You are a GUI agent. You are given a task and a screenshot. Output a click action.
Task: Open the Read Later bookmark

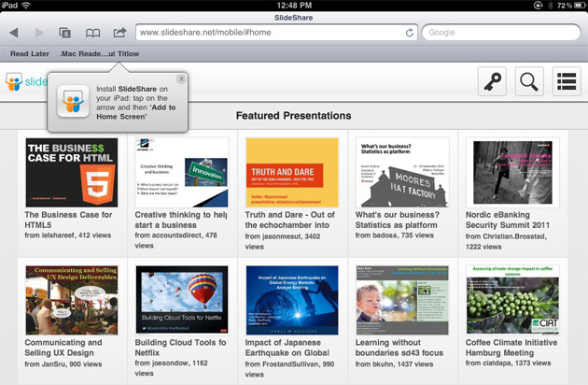click(x=30, y=53)
